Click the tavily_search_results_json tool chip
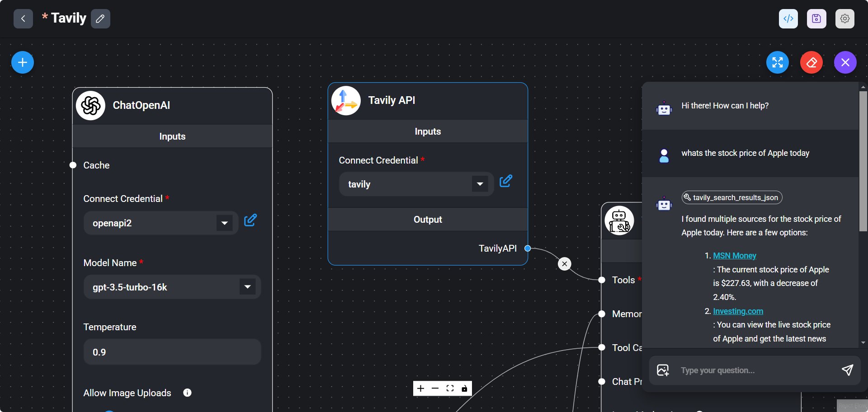 point(732,197)
